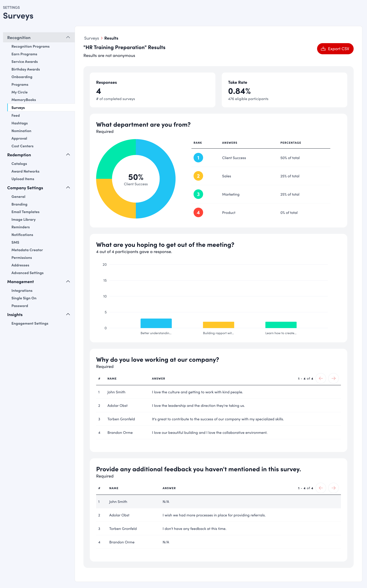
Task: Collapse the Redemption sidebar section
Action: click(68, 155)
